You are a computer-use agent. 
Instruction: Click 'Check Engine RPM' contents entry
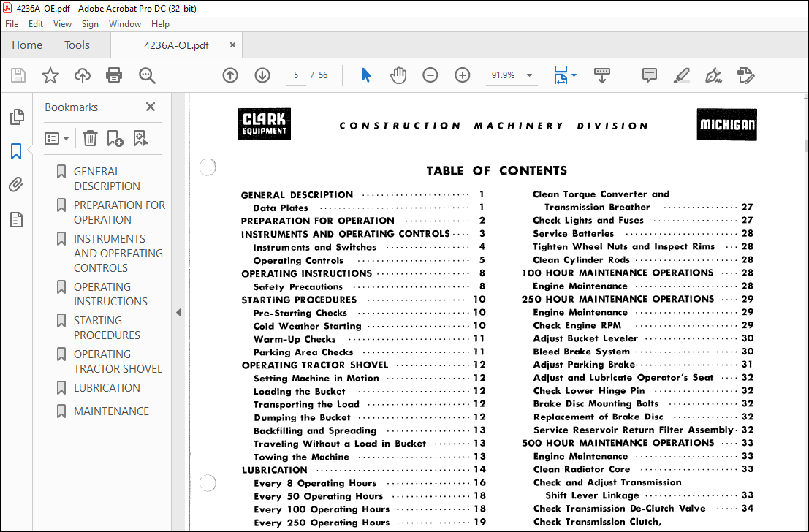[577, 325]
